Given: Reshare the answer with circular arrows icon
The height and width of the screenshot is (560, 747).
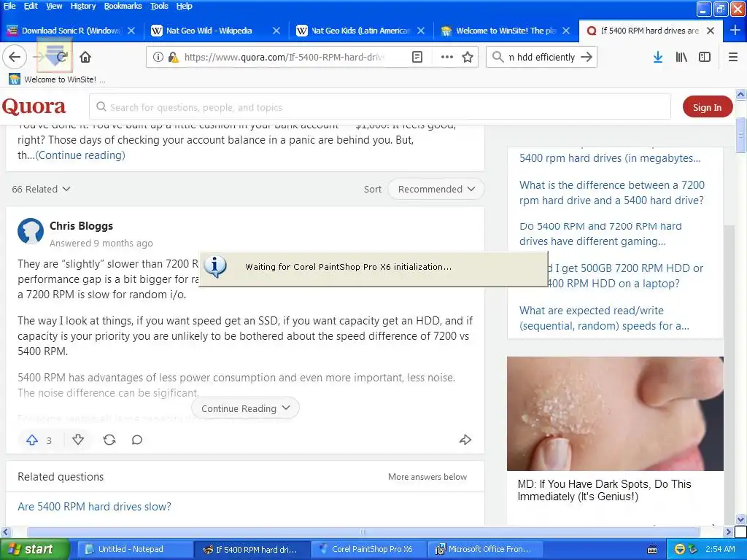Looking at the screenshot, I should point(109,440).
